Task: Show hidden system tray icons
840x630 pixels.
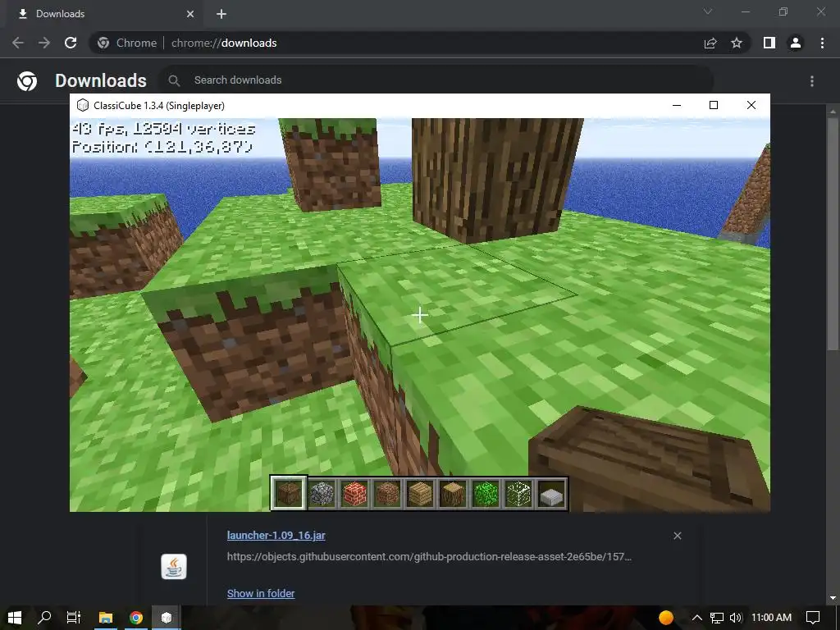Action: click(697, 618)
